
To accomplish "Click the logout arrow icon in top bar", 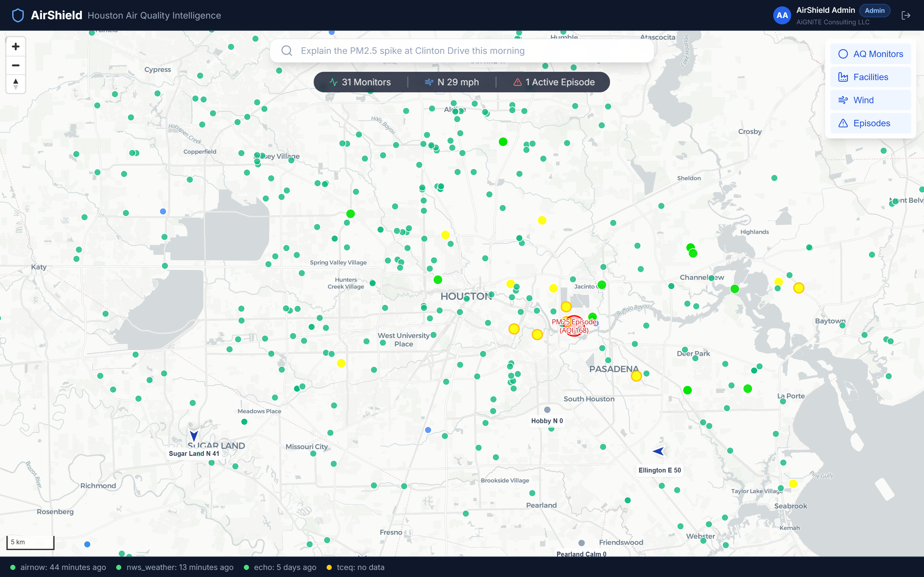I will (x=906, y=15).
